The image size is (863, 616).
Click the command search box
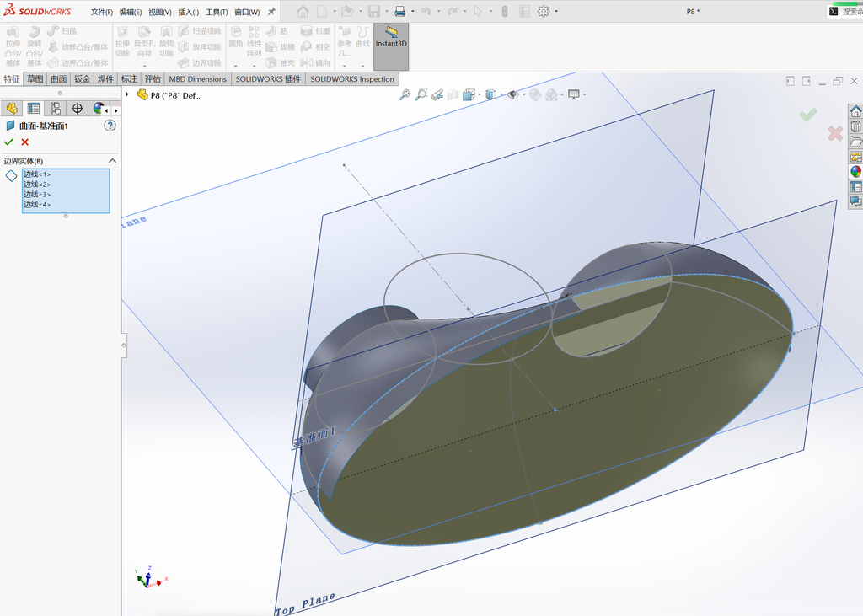click(x=845, y=12)
